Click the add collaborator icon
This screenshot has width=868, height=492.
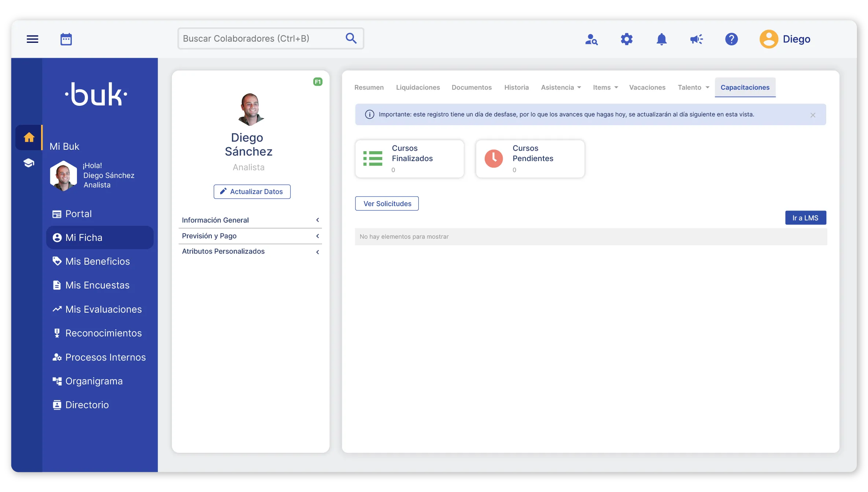pos(591,39)
